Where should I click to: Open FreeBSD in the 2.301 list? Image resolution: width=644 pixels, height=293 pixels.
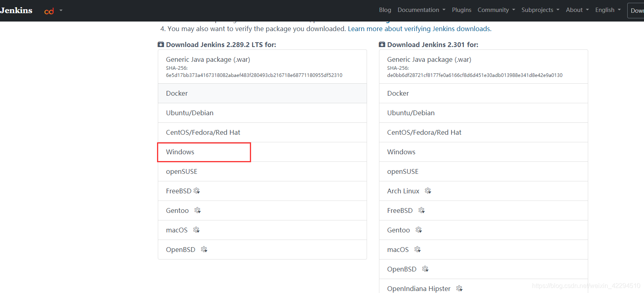click(483, 210)
